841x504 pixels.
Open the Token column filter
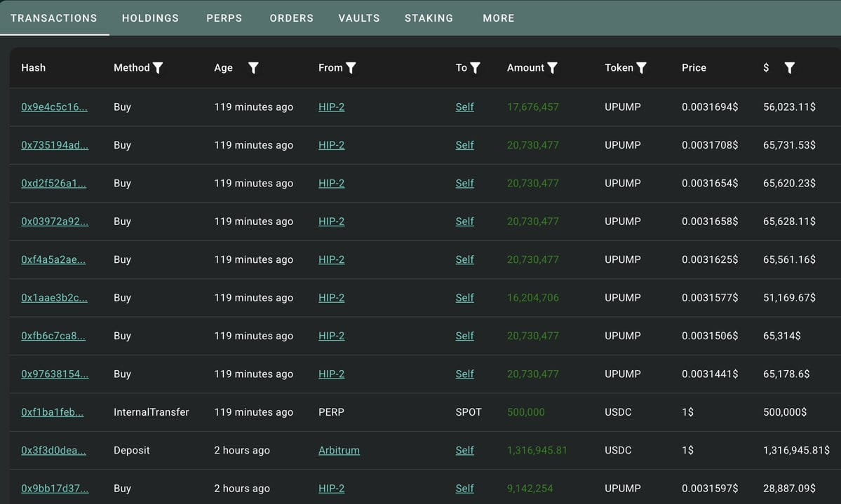tap(642, 68)
